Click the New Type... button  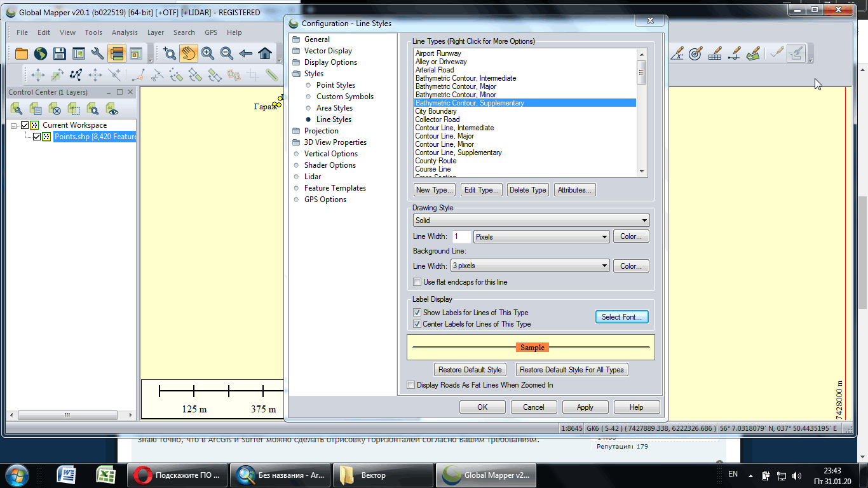[434, 190]
